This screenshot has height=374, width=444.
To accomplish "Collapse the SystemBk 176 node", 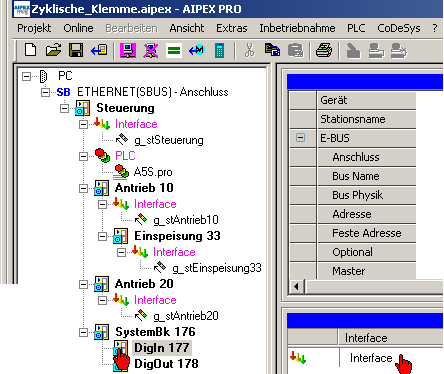I will (x=83, y=332).
